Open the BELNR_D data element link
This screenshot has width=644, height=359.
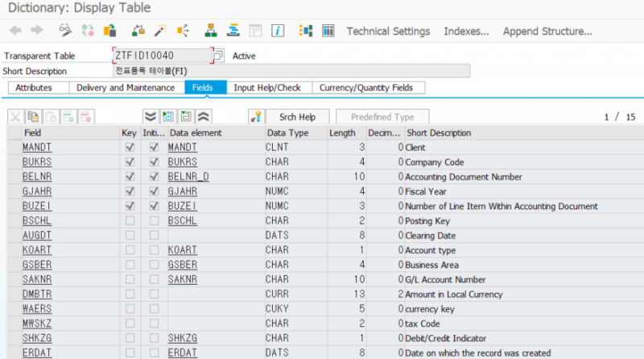188,176
